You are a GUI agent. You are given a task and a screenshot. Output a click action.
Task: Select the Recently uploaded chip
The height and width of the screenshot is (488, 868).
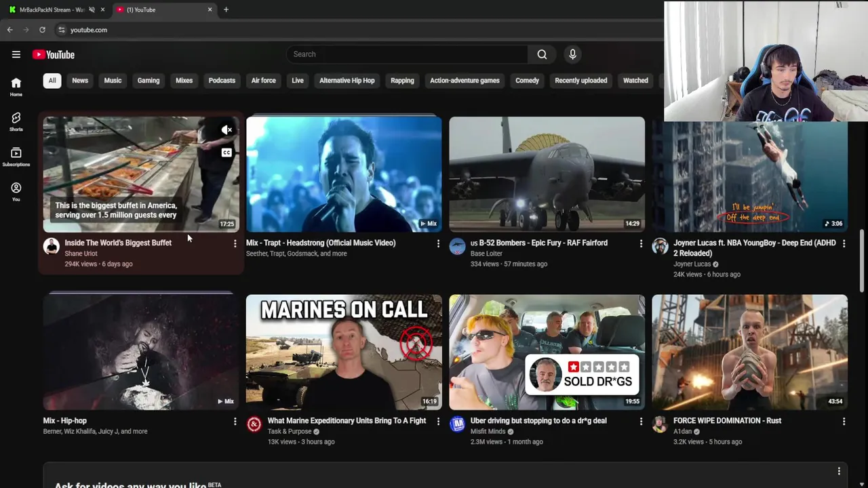pos(581,81)
